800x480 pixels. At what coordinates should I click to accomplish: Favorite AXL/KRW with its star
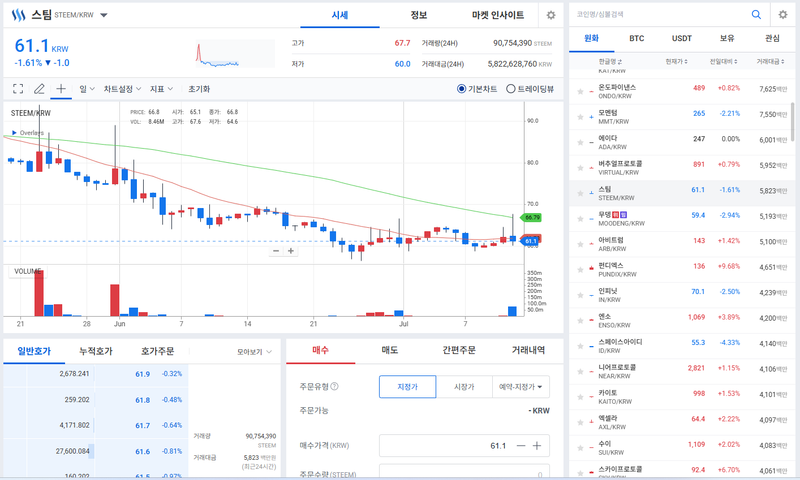(x=580, y=423)
